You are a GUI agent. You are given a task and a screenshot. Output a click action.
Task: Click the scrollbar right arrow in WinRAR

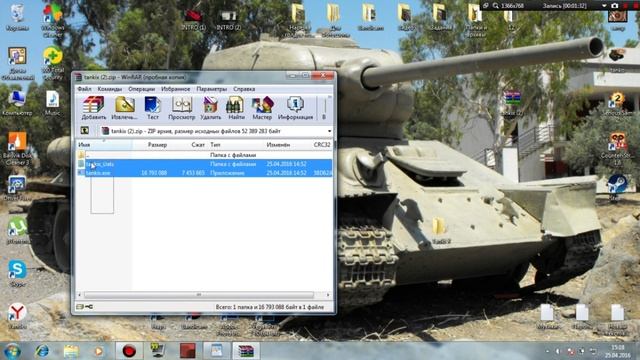(328, 294)
